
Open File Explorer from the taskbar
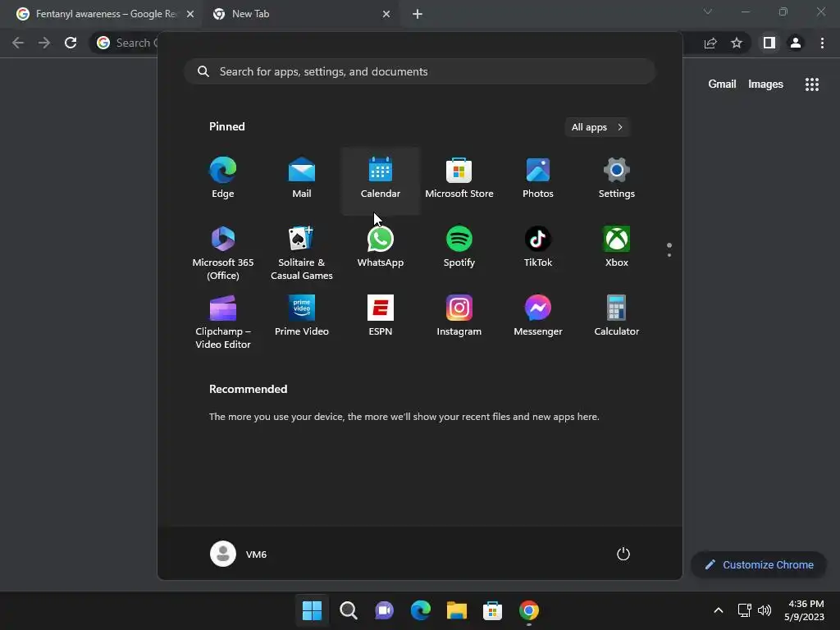coord(456,610)
